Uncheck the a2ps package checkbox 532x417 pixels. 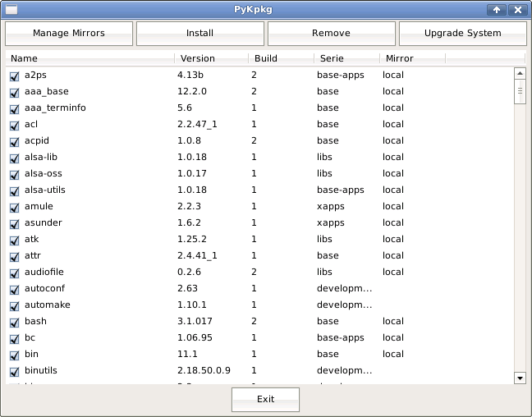[14, 76]
